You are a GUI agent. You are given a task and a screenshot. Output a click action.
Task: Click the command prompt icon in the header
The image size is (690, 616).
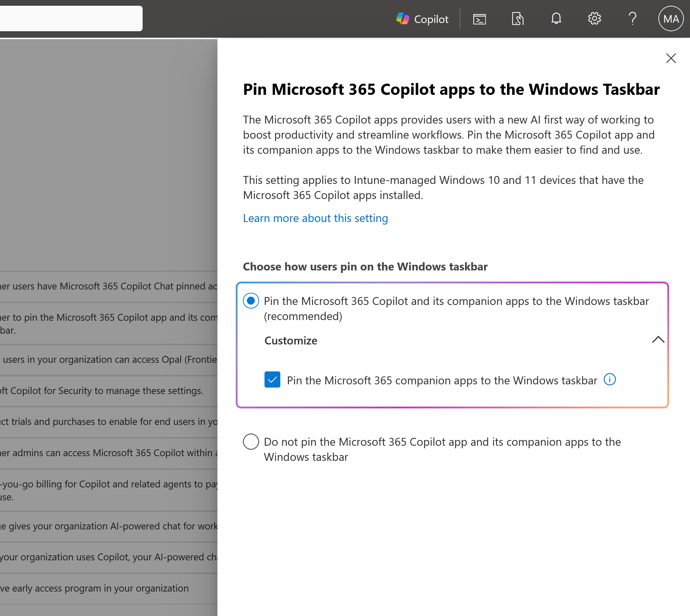tap(479, 18)
